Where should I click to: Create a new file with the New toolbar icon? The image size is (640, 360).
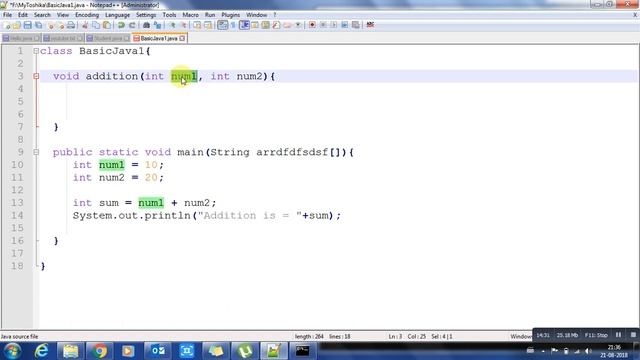tap(6, 25)
